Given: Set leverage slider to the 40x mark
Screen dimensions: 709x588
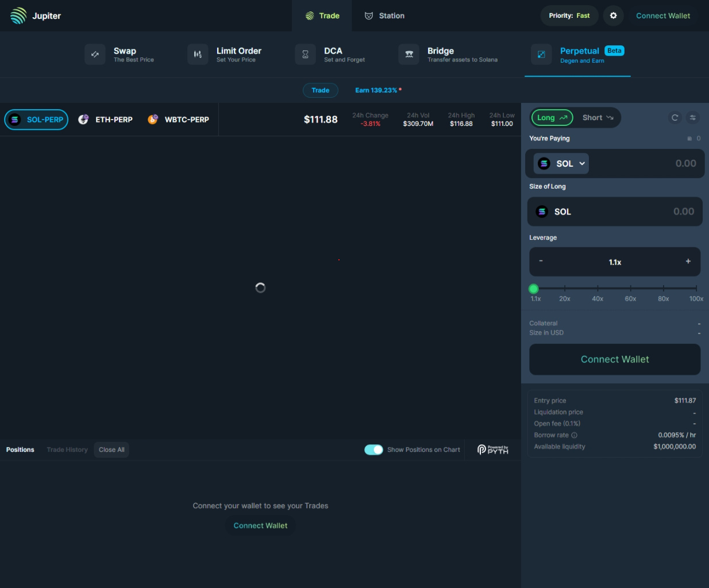Looking at the screenshot, I should (598, 289).
